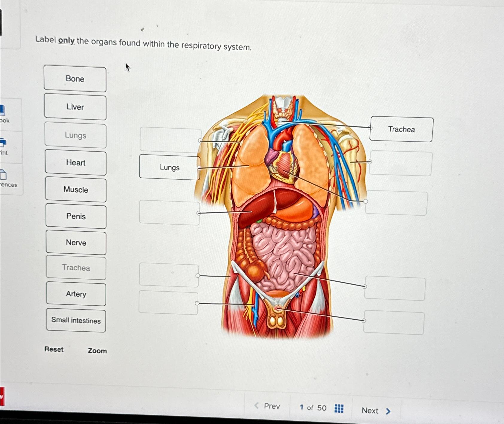This screenshot has height=424, width=504.
Task: Click the torso anatomy diagram image
Action: point(280,217)
